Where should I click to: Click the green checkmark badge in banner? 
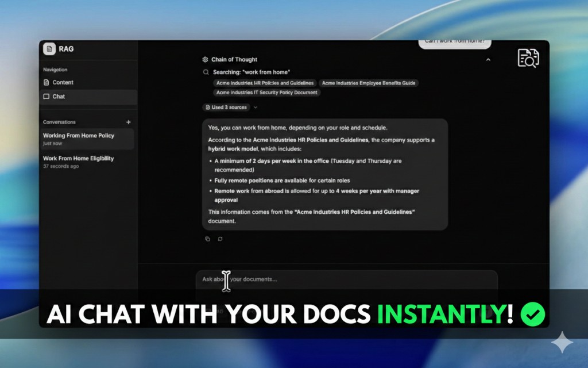532,314
